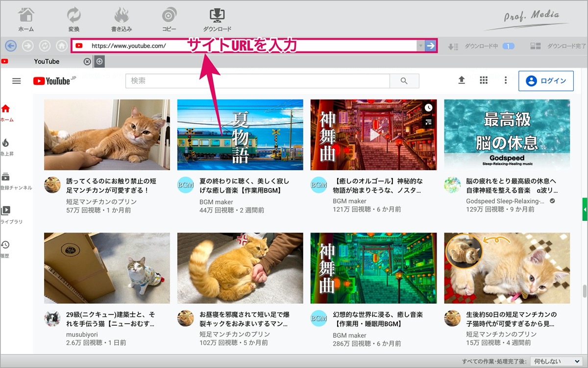
Task: Open the ダウンロード中 downloading list
Action: (481, 46)
